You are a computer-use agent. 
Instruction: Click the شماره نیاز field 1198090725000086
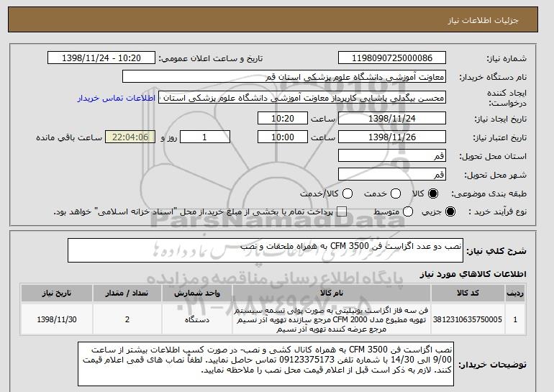[x=392, y=58]
